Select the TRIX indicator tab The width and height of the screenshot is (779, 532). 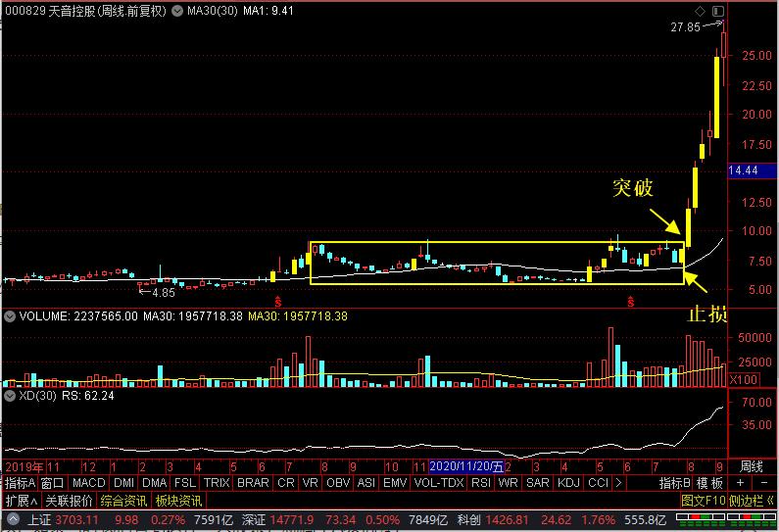click(217, 482)
